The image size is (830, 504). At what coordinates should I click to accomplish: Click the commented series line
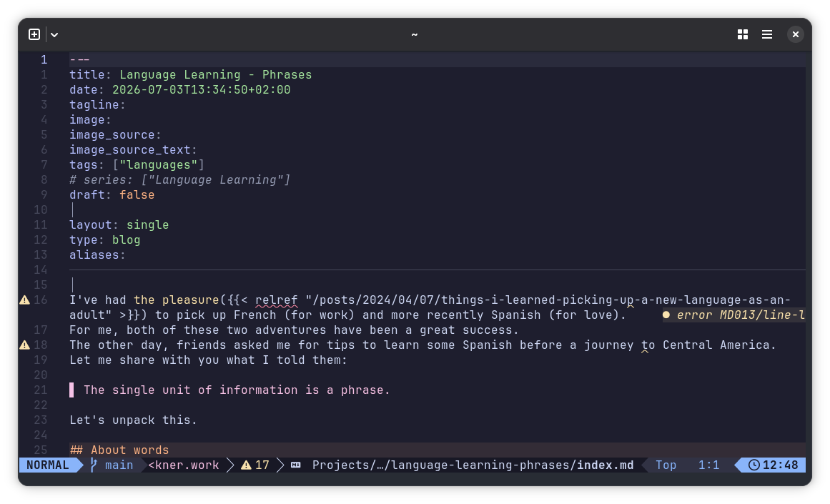pyautogui.click(x=180, y=180)
